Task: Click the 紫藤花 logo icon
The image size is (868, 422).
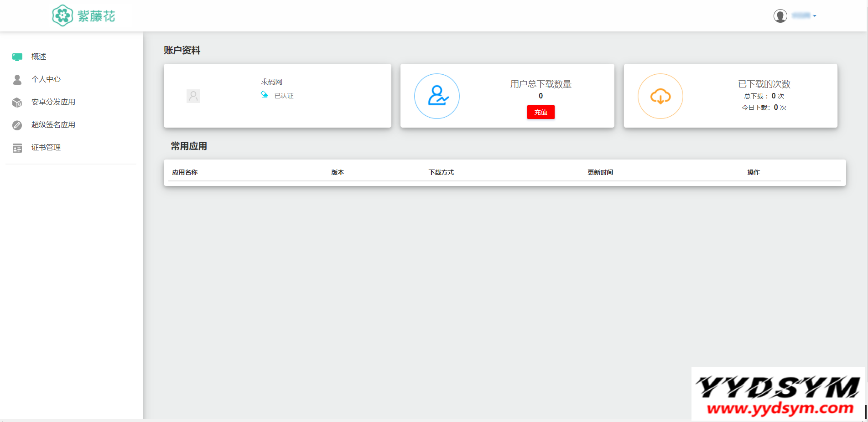Action: click(x=62, y=16)
